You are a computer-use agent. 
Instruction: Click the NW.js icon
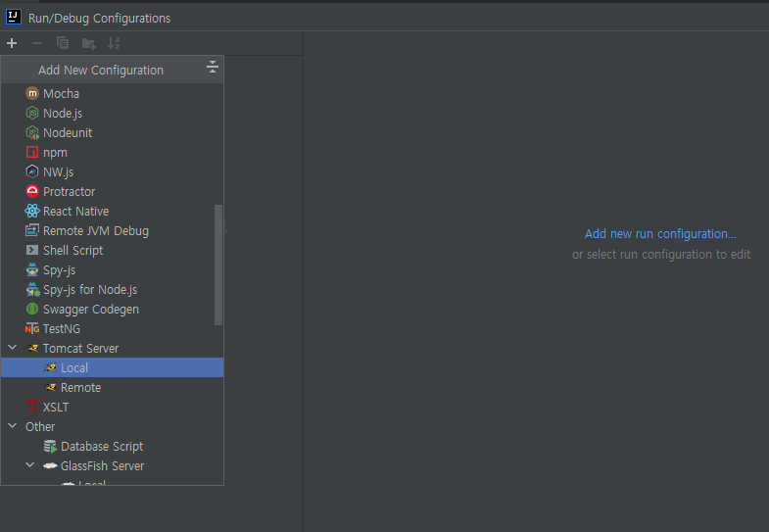32,171
